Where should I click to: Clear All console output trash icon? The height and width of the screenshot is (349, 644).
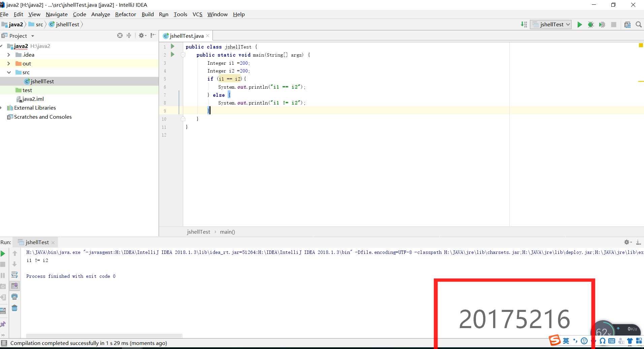[x=14, y=308]
